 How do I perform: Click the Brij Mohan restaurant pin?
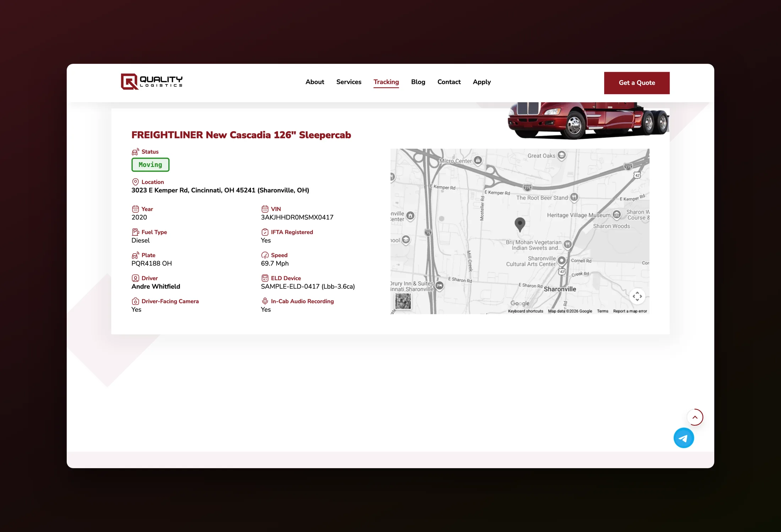[x=568, y=244]
